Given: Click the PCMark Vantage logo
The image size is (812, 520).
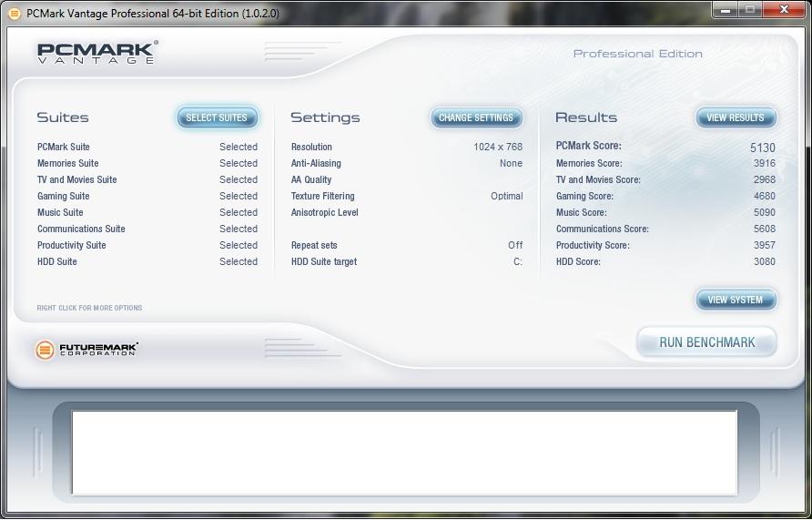Looking at the screenshot, I should click(97, 52).
